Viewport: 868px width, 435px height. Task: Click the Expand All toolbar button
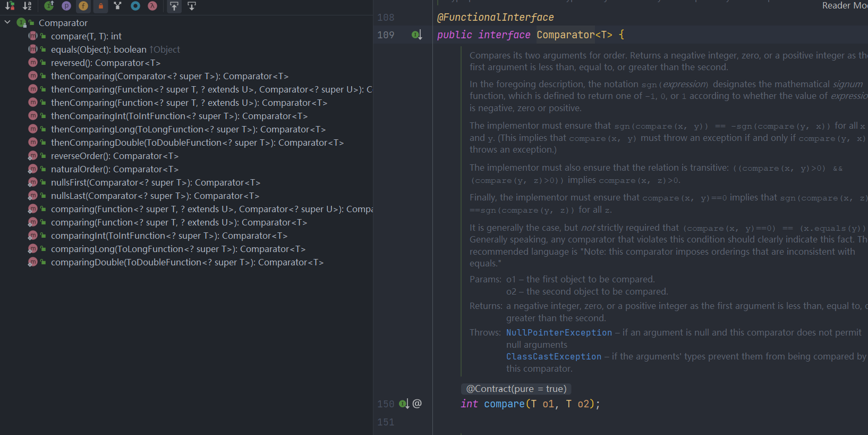[x=174, y=6]
